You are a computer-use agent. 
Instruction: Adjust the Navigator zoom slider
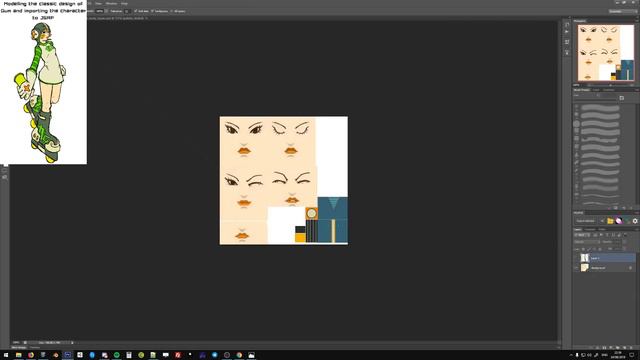pos(610,85)
